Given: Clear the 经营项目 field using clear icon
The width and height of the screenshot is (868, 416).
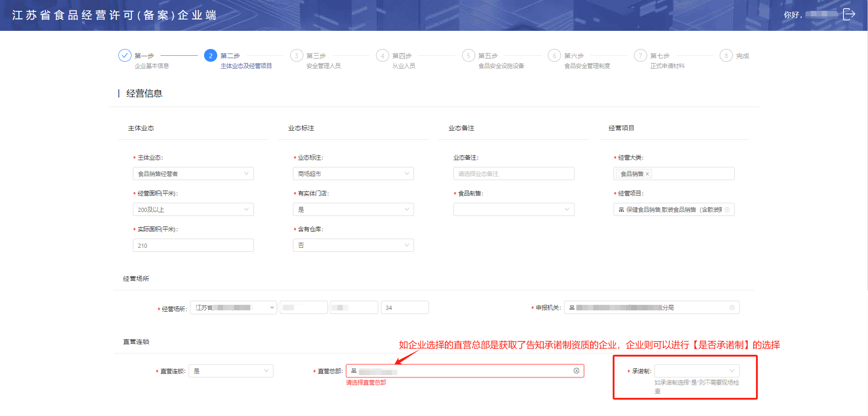Looking at the screenshot, I should click(727, 210).
